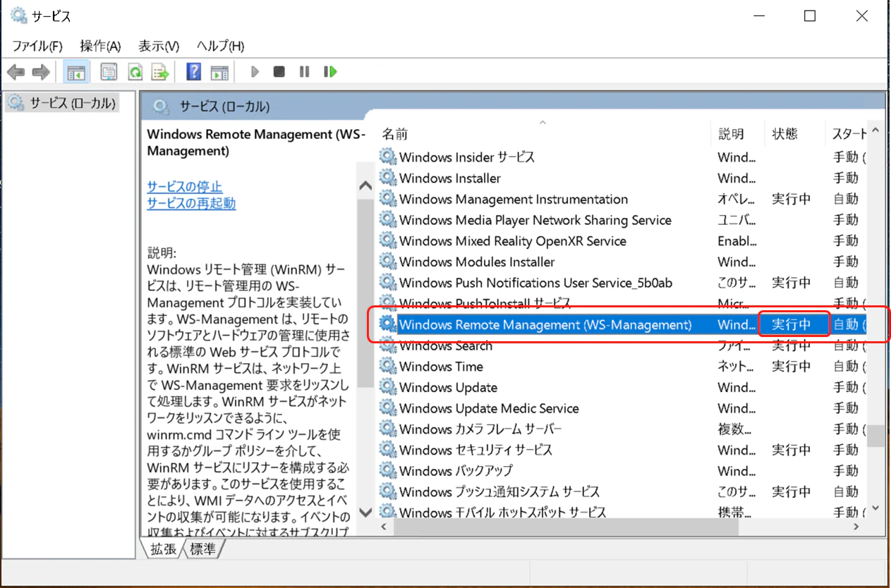This screenshot has height=588, width=891.
Task: Click gear icon of Windows Search
Action: click(x=388, y=345)
